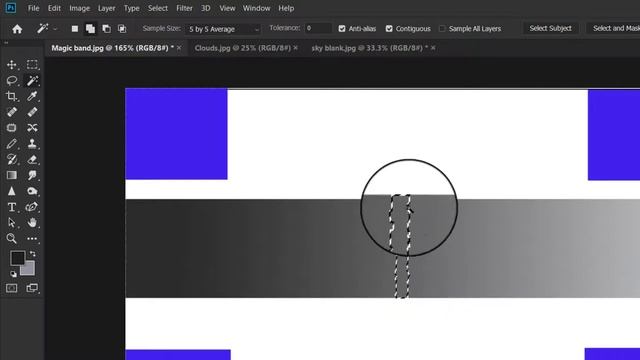Open the Image menu
Screen dimensions: 640x360
coord(80,8)
